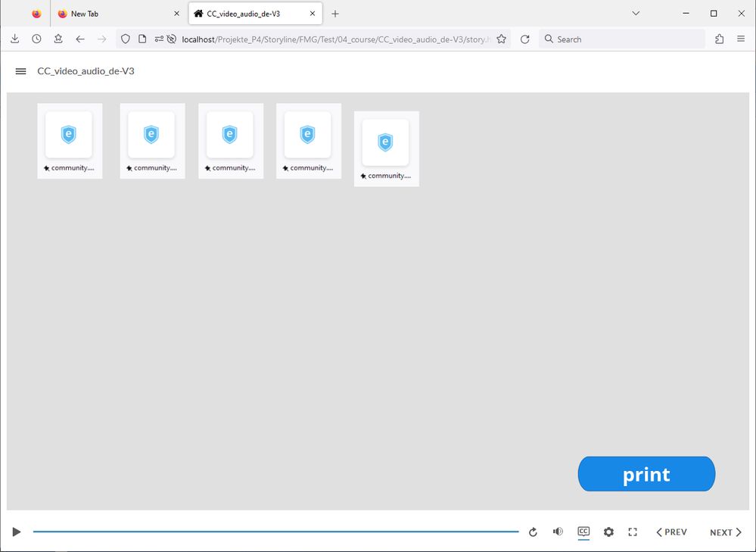Open the Firefox history clock icon
This screenshot has width=756, height=552.
(36, 39)
